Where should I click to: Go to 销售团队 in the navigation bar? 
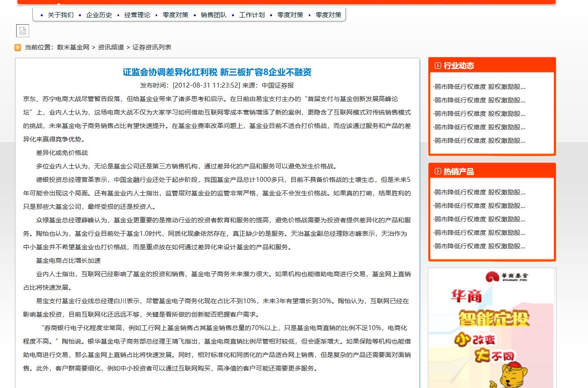click(x=214, y=15)
